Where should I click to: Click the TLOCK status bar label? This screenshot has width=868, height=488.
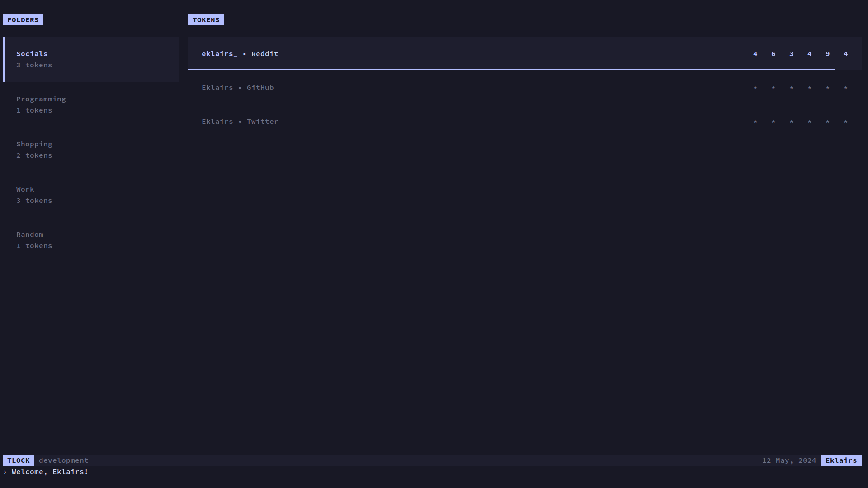(x=19, y=460)
